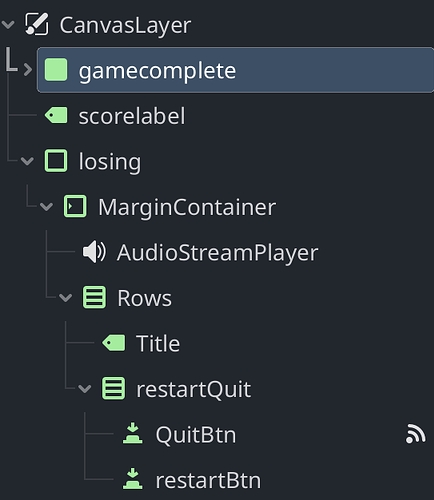Image resolution: width=434 pixels, height=500 pixels.
Task: Click the CanvasLayer node icon
Action: click(x=37, y=24)
